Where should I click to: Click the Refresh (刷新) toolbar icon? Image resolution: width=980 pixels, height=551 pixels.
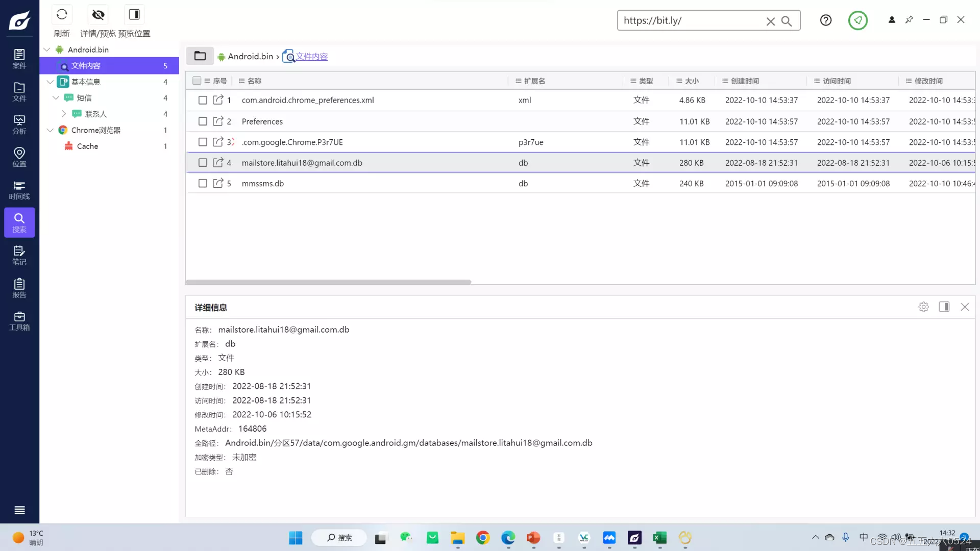point(62,15)
